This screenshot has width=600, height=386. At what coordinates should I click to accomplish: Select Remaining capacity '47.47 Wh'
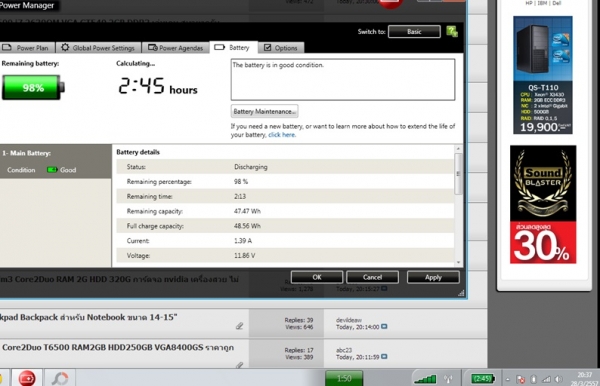(x=247, y=211)
